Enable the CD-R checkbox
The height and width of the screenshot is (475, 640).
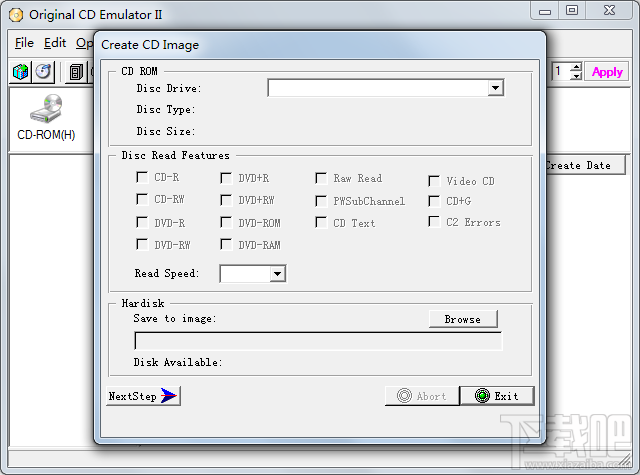(142, 177)
